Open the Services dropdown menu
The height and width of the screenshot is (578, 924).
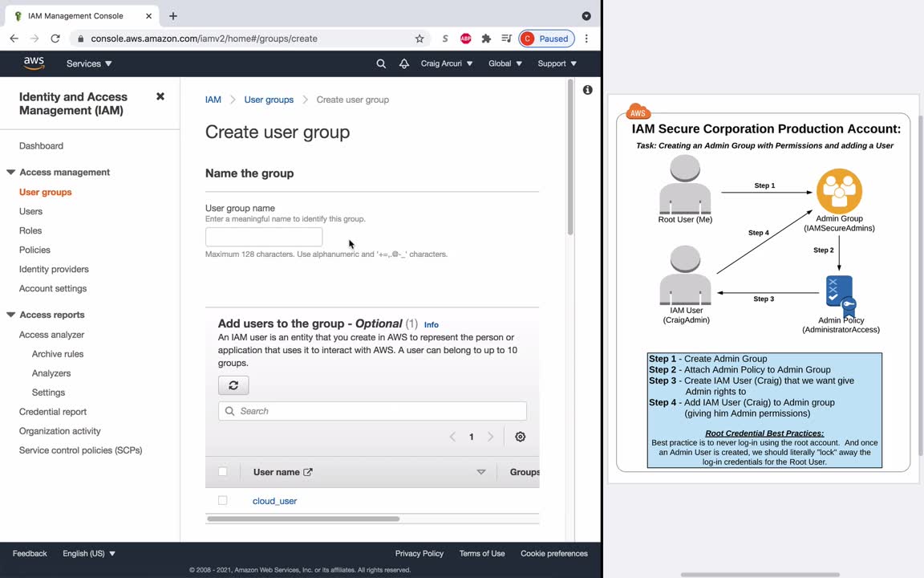89,63
